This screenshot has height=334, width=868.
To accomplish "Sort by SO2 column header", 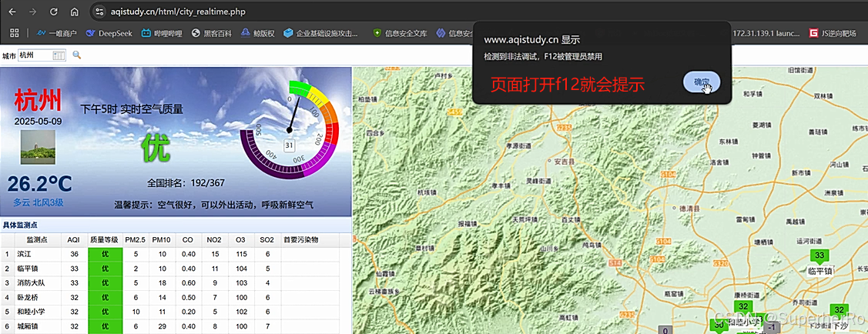I will 266,240.
